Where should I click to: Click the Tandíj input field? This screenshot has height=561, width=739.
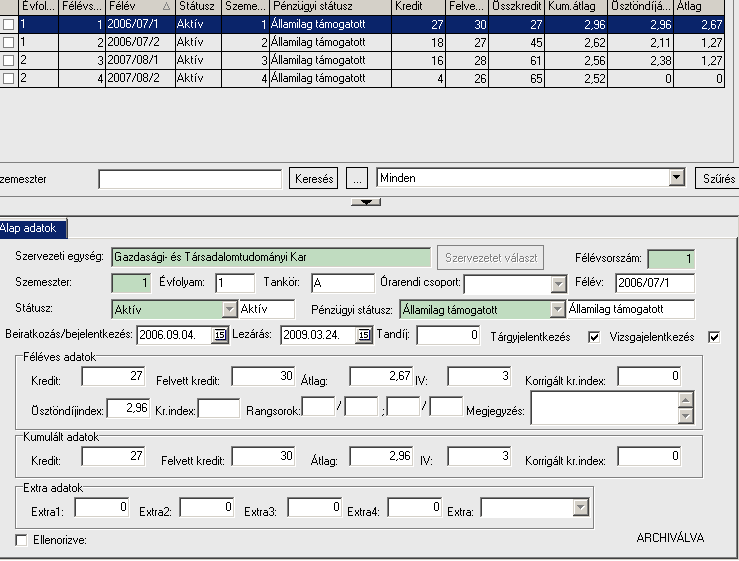448,335
